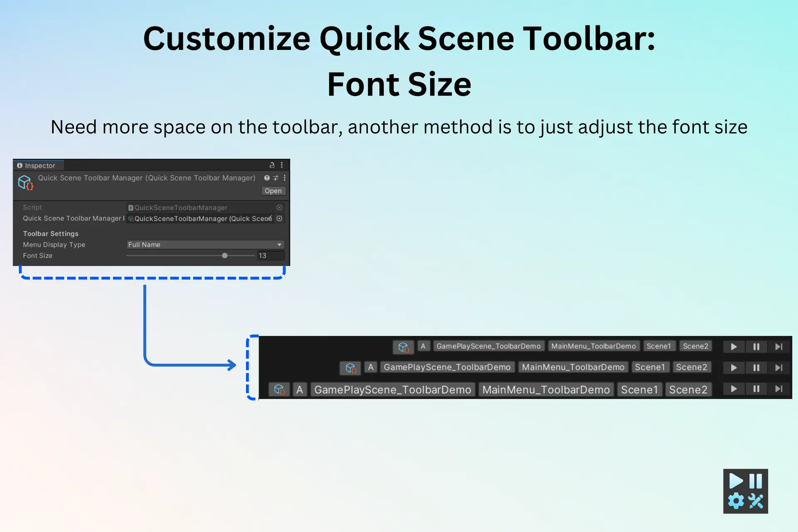The width and height of the screenshot is (798, 532).
Task: Click Scene2 in the middle toolbar row
Action: [x=692, y=367]
